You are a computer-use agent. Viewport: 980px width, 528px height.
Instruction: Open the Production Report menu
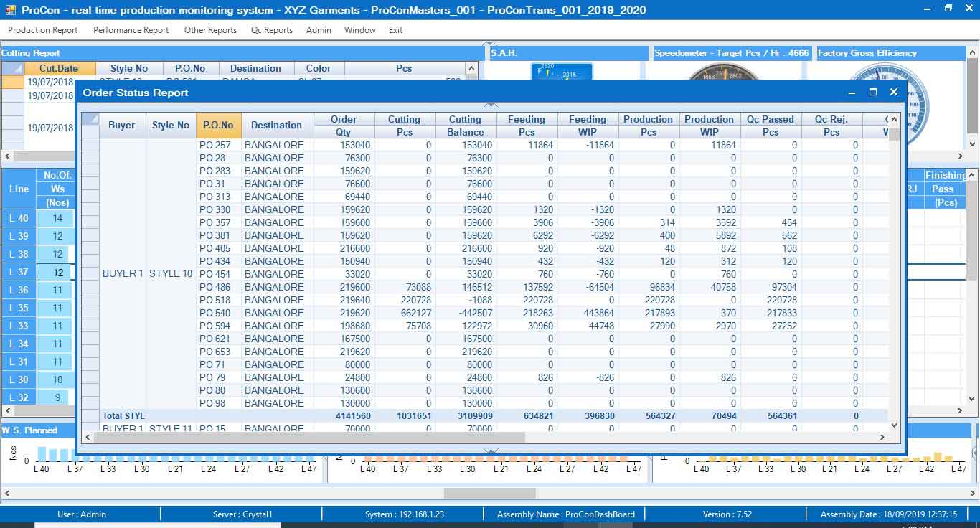[42, 30]
